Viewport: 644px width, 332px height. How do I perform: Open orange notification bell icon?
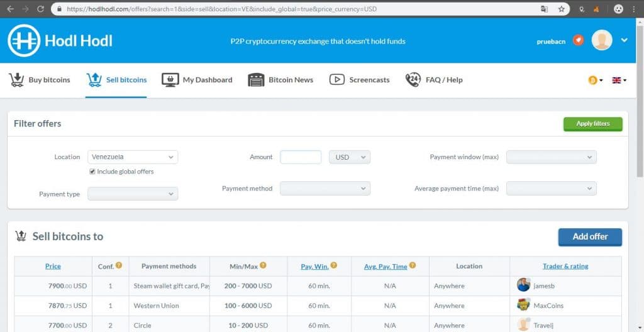click(x=579, y=40)
